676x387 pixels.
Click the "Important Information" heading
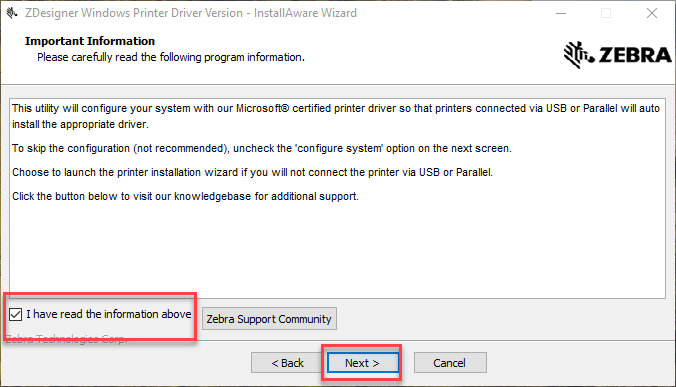tap(90, 41)
